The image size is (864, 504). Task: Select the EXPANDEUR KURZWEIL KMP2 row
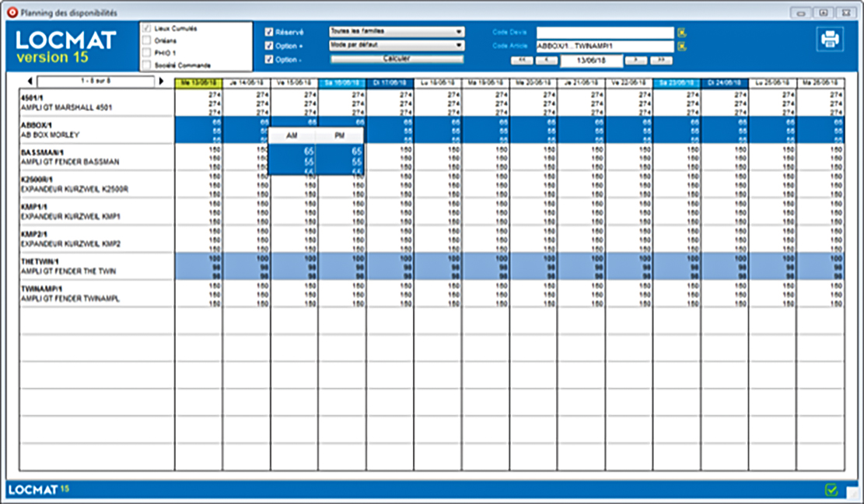pyautogui.click(x=97, y=239)
